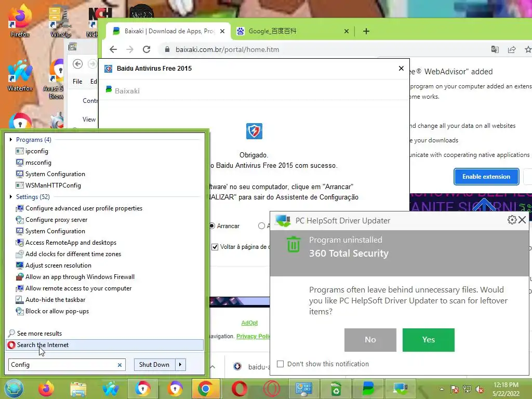Open Waterfox desktop shortcut

pyautogui.click(x=20, y=75)
